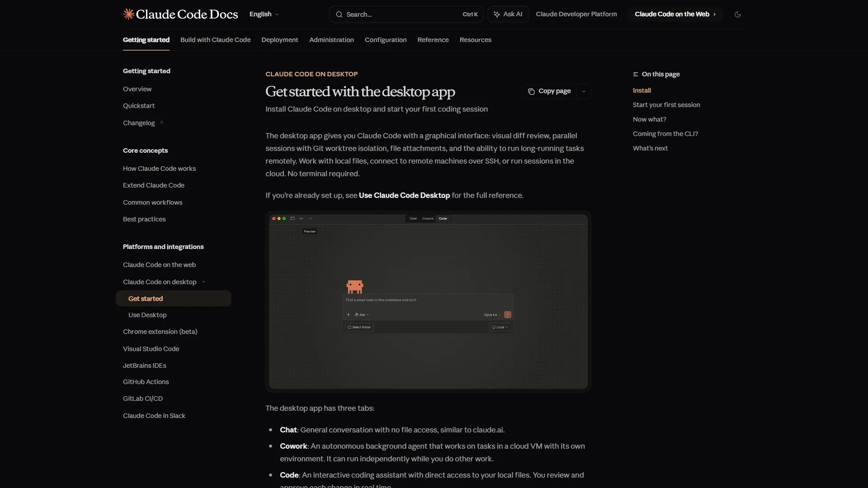
Task: Open Quickstart in the sidebar
Action: (x=138, y=106)
